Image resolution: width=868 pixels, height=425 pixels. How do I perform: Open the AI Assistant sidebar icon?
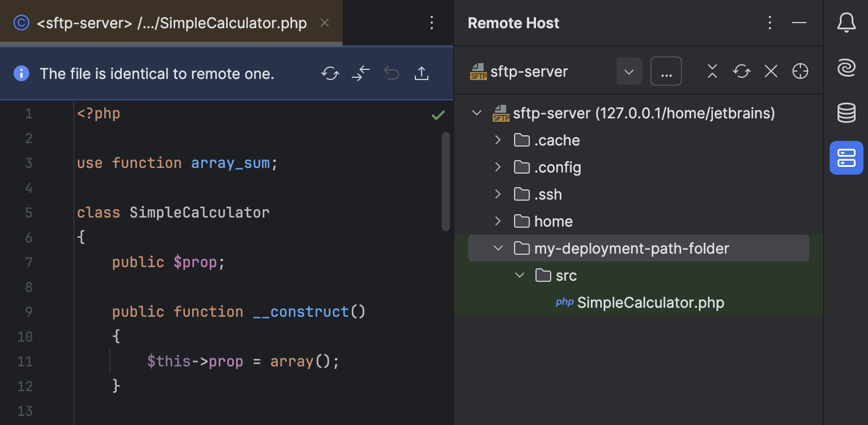(847, 68)
